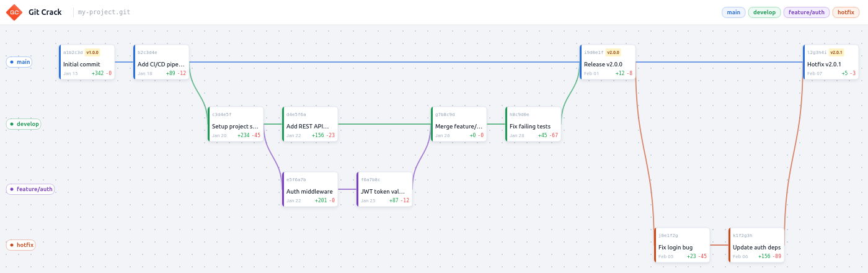Click the Feb 07 commit date
This screenshot has height=273, width=868.
tap(815, 73)
